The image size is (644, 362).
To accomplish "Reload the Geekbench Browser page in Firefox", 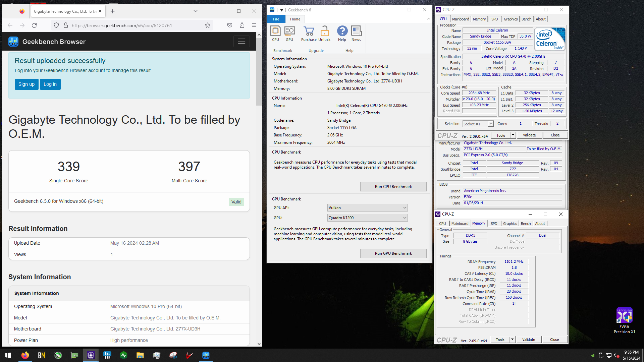I will pyautogui.click(x=34, y=25).
